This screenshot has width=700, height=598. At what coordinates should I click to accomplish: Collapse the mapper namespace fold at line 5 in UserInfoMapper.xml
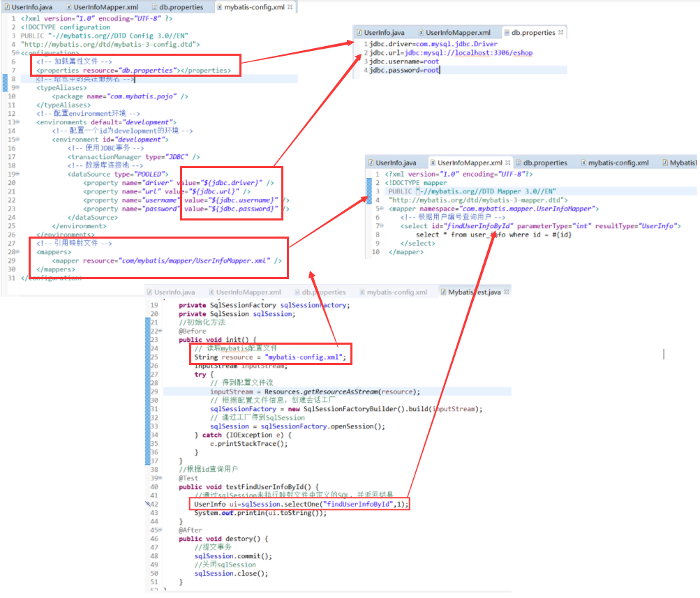coord(382,209)
